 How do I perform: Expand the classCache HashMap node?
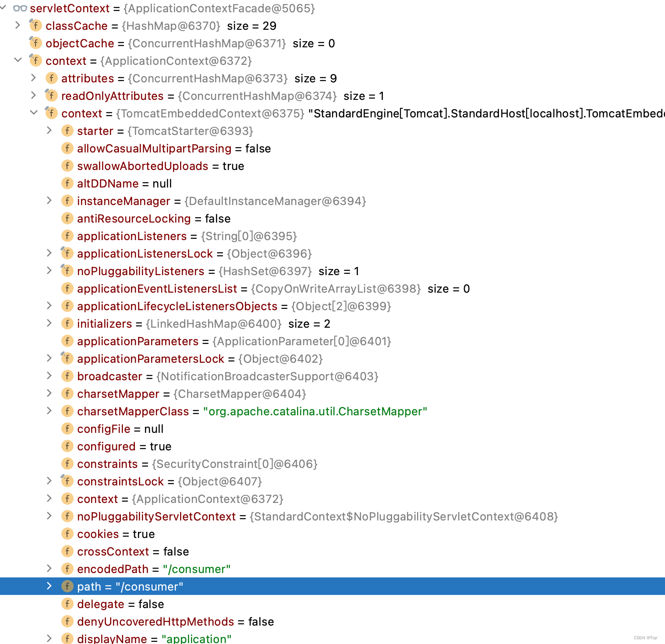[18, 25]
